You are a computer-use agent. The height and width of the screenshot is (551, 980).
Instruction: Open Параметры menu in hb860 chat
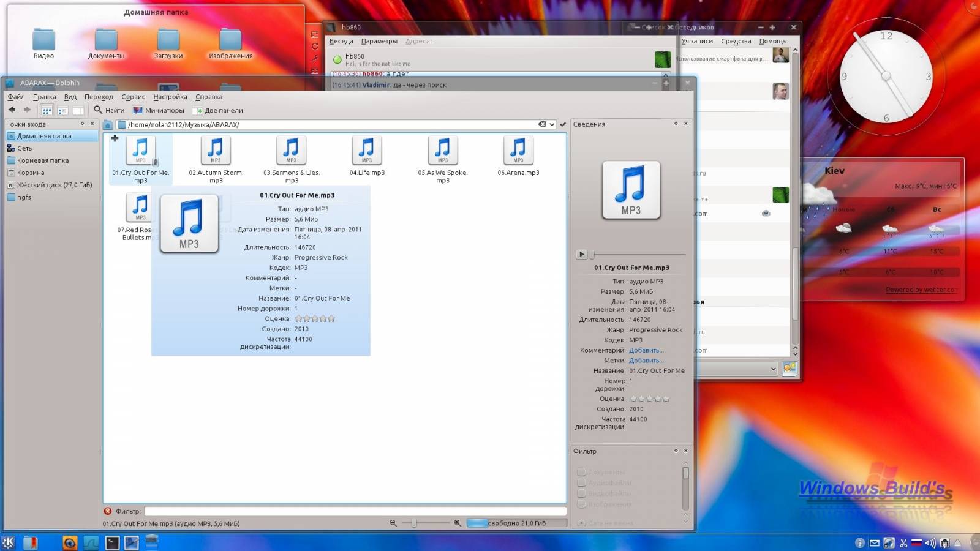(379, 41)
